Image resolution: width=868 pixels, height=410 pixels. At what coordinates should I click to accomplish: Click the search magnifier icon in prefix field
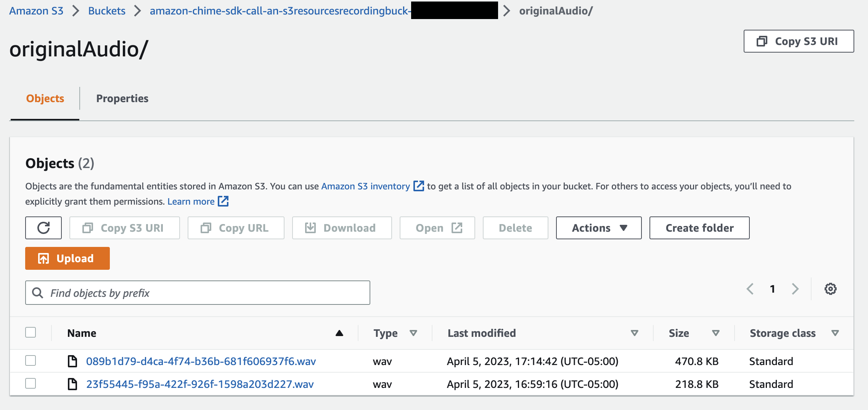(37, 293)
